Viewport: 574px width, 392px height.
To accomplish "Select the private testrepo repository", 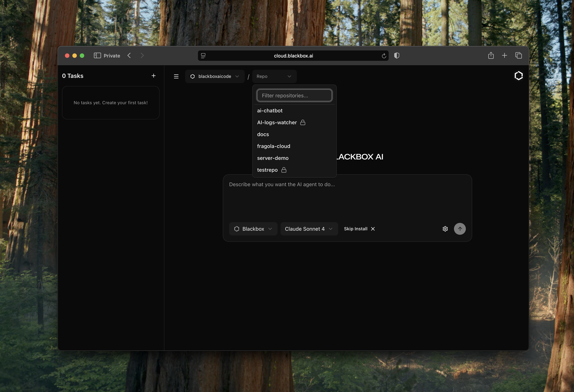I will (x=267, y=170).
